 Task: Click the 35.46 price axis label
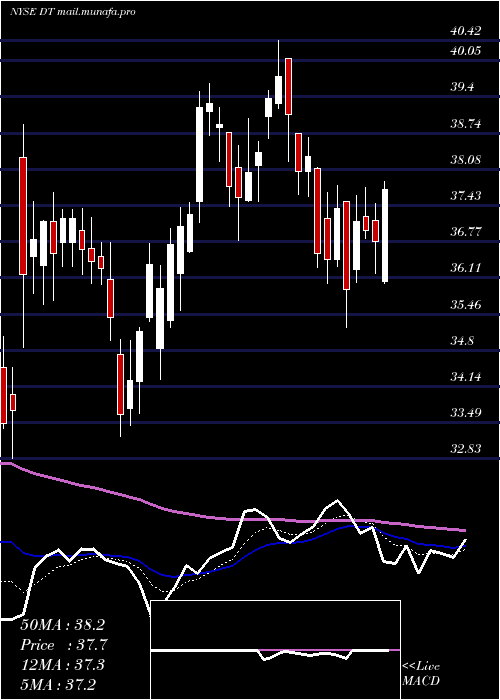[466, 305]
